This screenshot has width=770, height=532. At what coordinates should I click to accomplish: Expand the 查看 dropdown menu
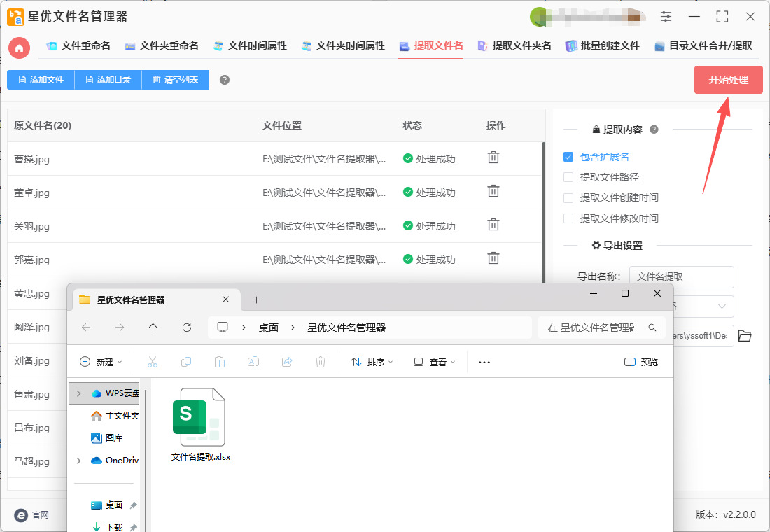[x=435, y=362]
